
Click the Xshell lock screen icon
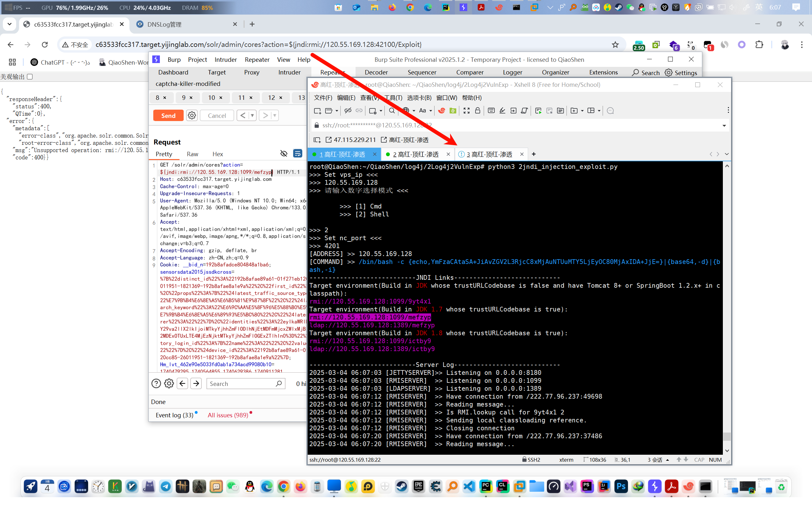(477, 111)
